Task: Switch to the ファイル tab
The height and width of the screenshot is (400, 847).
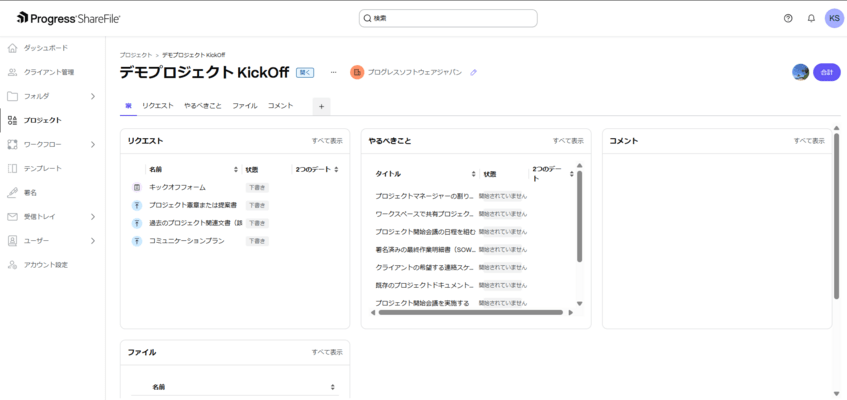Action: [245, 106]
